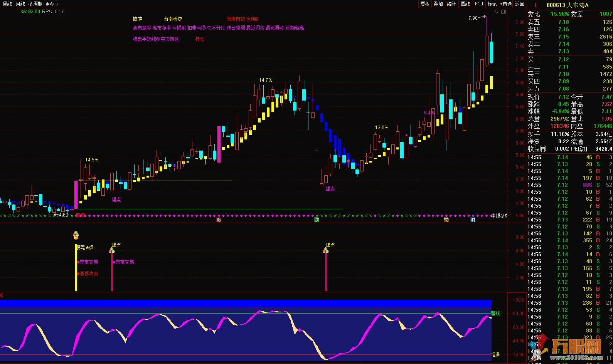Click the balls icon under first 爆点
Screen dimensions: 613x364
(112, 250)
